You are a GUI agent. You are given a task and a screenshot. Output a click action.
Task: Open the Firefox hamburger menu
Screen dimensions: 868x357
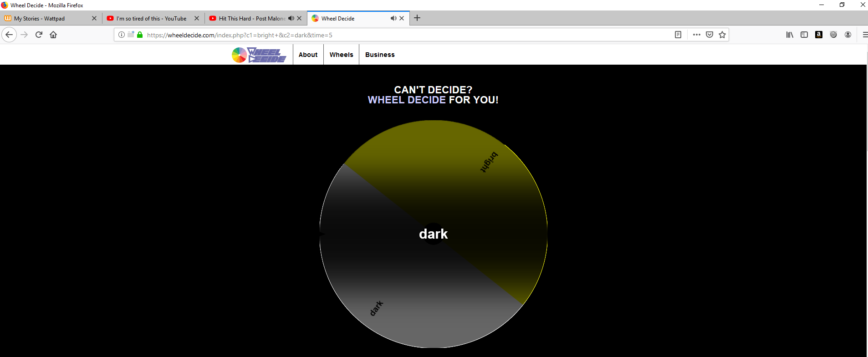[864, 35]
